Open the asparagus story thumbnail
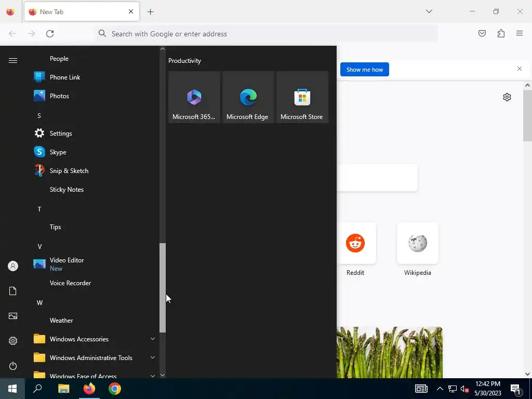 [390, 352]
